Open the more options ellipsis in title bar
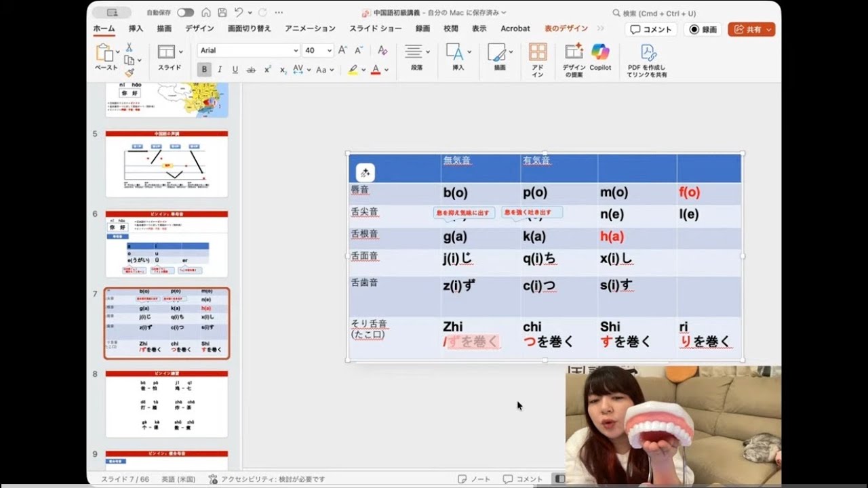The image size is (868, 488). pos(279,12)
